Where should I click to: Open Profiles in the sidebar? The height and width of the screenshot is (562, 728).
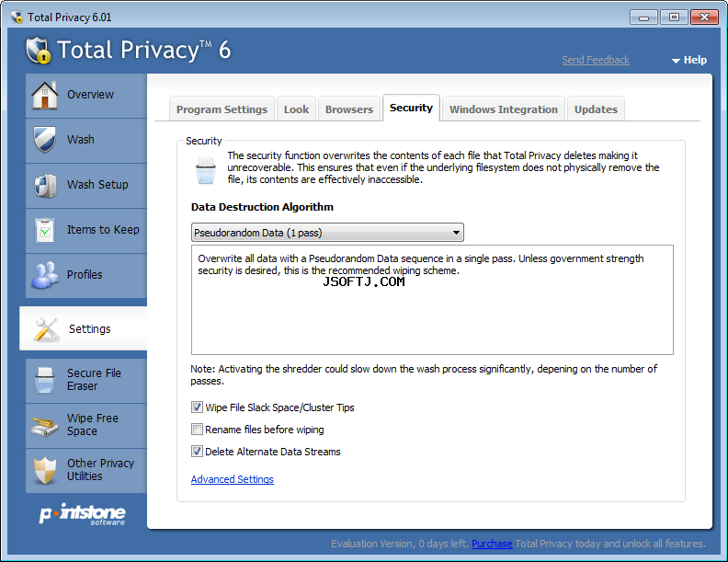[85, 274]
